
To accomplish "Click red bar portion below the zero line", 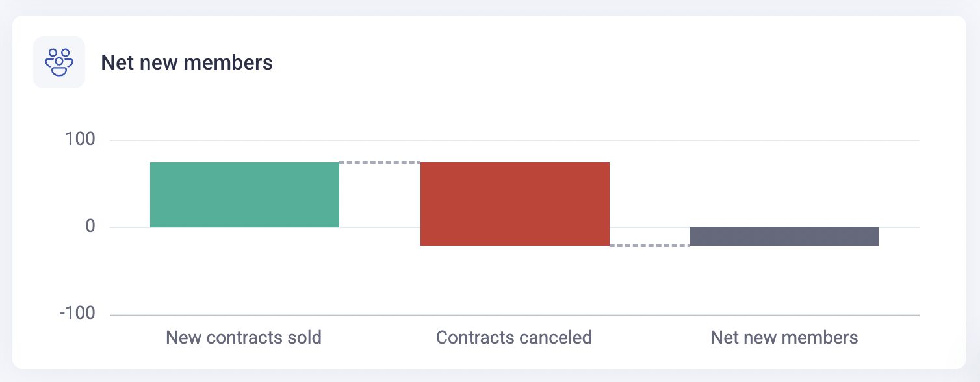I will pos(515,237).
